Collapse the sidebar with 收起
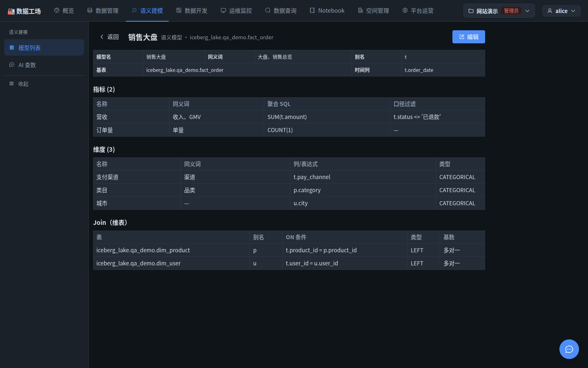Viewport: 588px width, 368px height. point(44,83)
